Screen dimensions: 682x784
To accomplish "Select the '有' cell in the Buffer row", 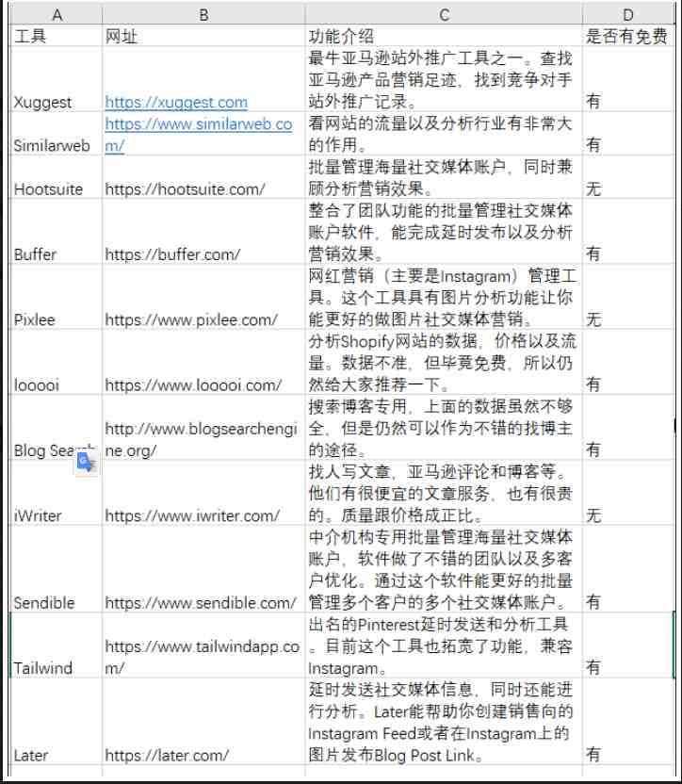I will tap(628, 232).
